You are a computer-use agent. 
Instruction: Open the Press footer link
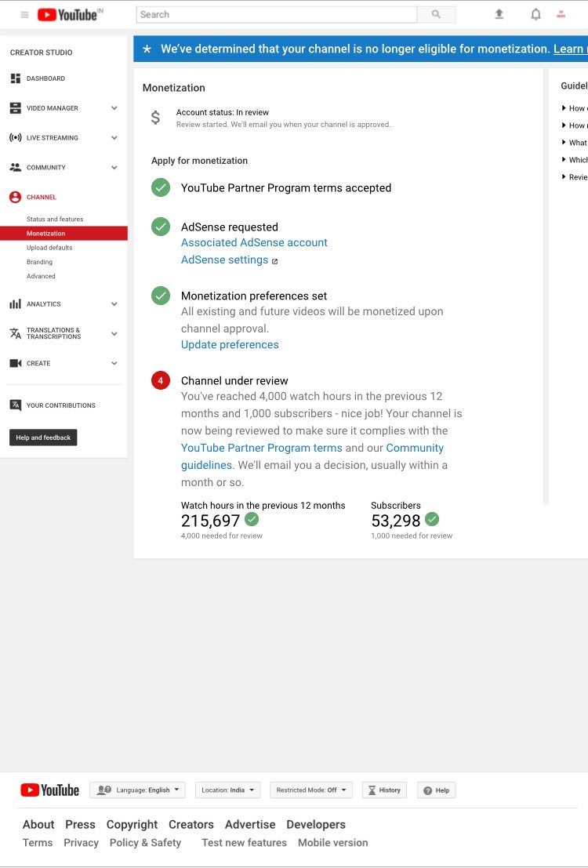coord(80,824)
